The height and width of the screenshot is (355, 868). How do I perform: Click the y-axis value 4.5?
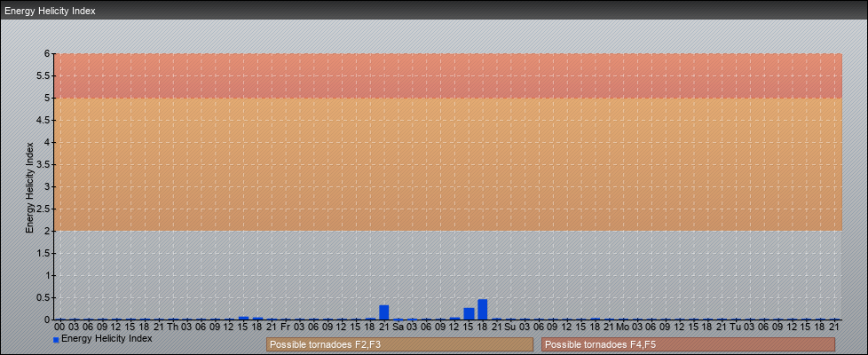point(43,120)
